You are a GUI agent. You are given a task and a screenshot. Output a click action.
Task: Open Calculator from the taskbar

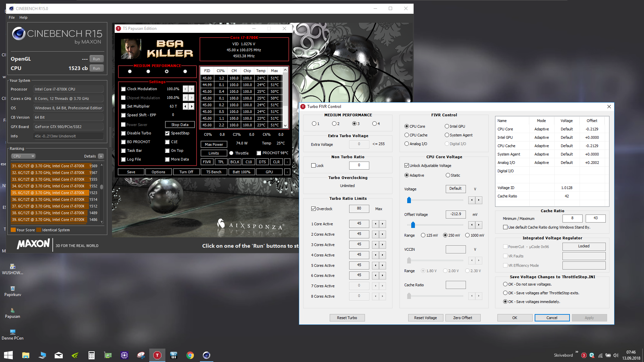tap(91, 355)
